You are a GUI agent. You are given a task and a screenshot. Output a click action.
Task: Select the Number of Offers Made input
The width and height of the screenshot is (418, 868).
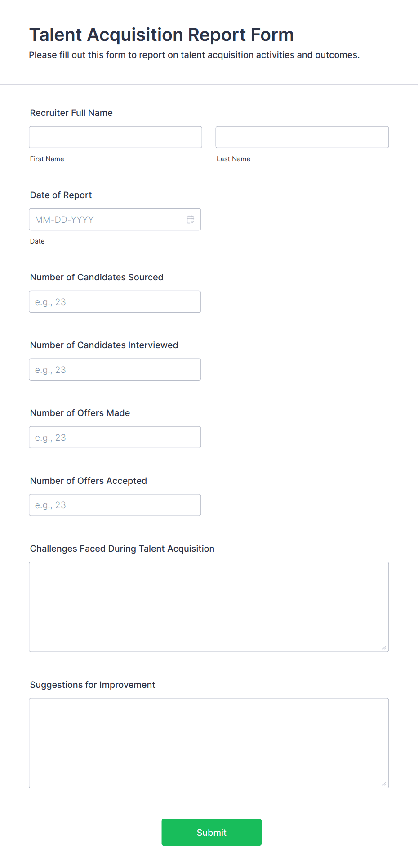pyautogui.click(x=115, y=437)
